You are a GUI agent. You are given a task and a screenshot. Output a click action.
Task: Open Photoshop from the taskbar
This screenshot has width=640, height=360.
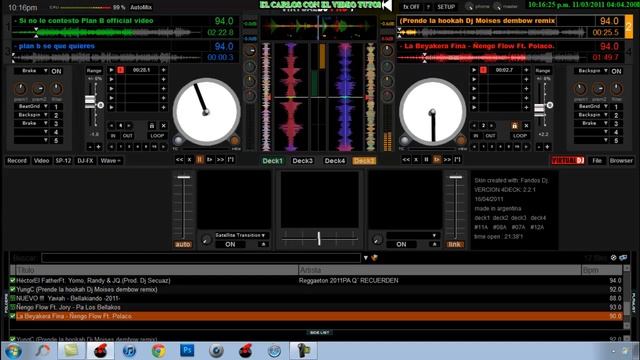(187, 351)
